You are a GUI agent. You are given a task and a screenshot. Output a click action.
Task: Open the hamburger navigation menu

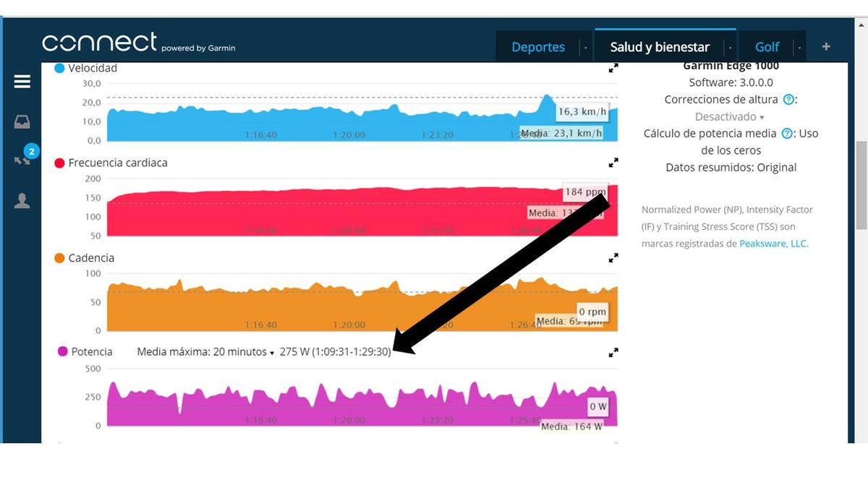pyautogui.click(x=22, y=82)
